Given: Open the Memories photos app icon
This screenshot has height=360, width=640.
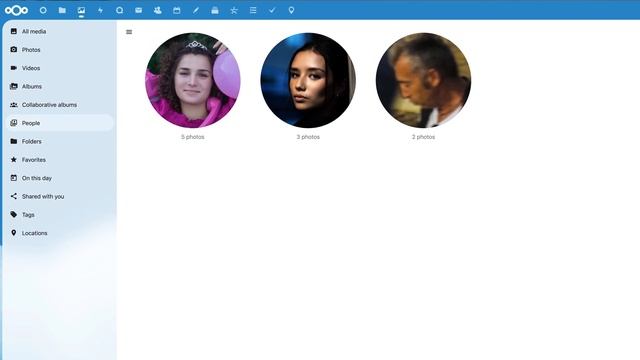Looking at the screenshot, I should [x=81, y=10].
